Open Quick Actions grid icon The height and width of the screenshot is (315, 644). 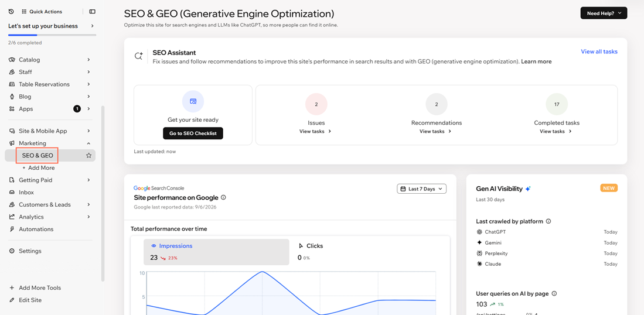coord(24,12)
